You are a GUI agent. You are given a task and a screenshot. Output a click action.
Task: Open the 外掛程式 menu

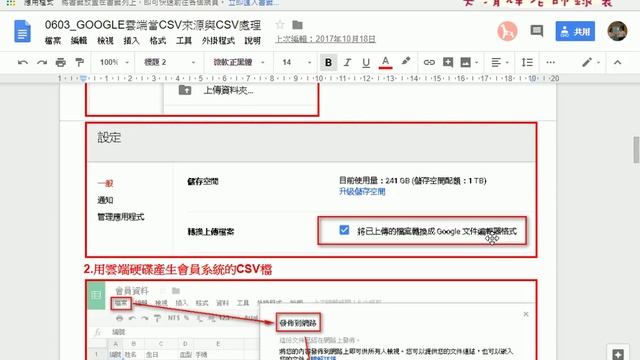pyautogui.click(x=218, y=41)
